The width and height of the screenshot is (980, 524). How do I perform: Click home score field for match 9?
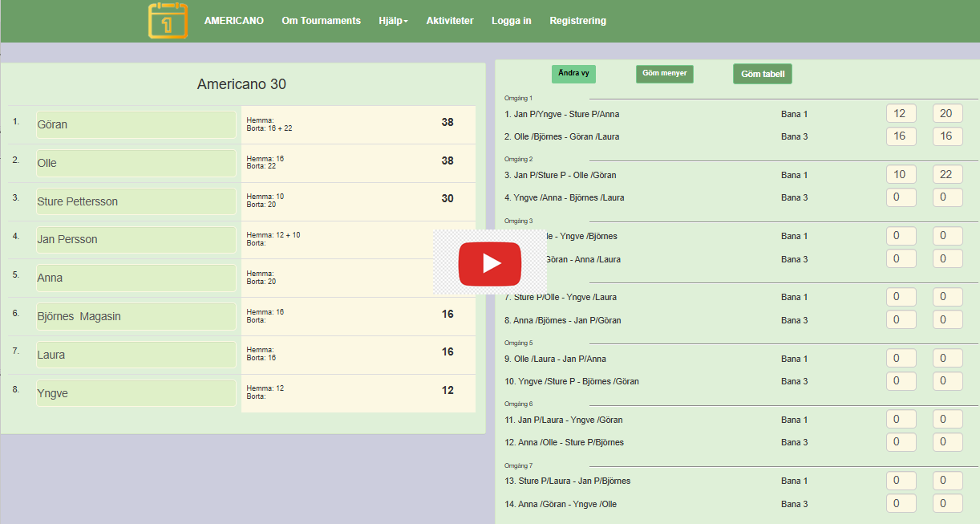[901, 359]
